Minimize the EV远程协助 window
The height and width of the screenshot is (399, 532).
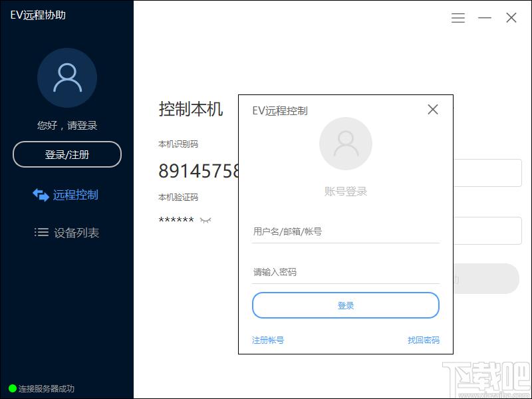click(x=485, y=18)
